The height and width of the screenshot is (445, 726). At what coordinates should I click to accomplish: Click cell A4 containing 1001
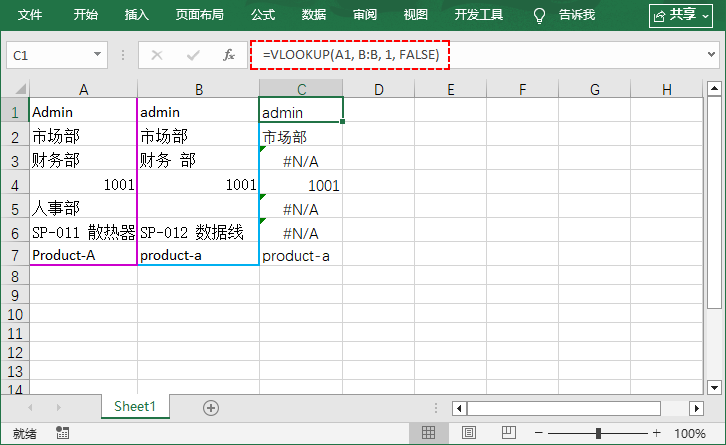tap(83, 184)
